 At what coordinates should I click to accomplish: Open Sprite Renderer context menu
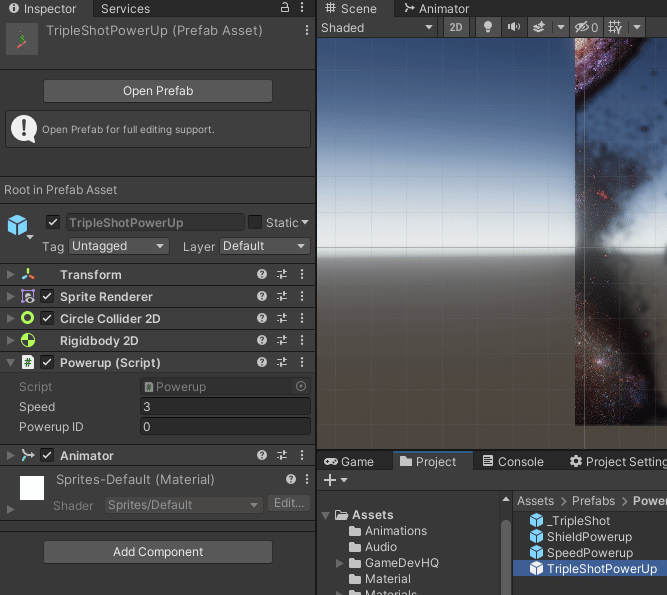point(302,296)
